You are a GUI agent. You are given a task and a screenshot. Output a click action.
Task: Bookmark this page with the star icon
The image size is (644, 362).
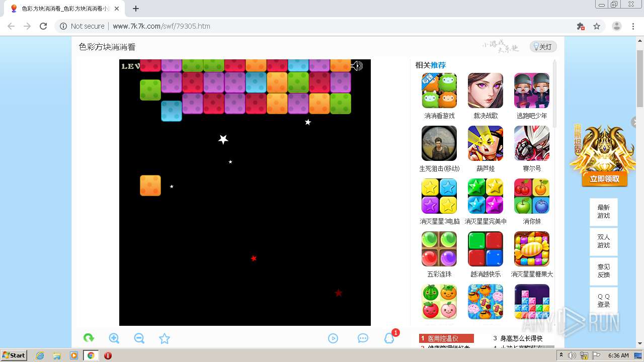[597, 26]
